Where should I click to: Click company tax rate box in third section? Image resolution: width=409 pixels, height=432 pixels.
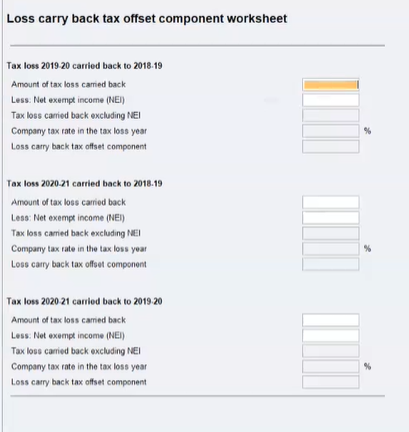tap(331, 367)
